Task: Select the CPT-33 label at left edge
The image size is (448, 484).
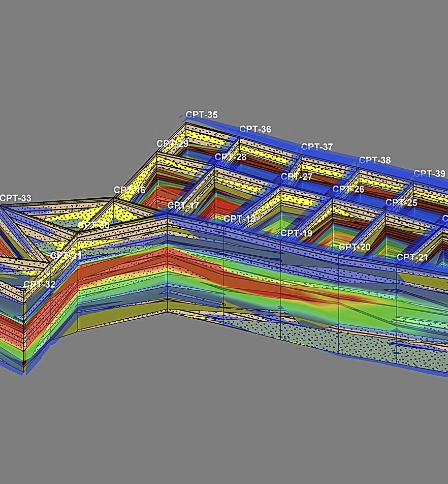Action: 16,198
